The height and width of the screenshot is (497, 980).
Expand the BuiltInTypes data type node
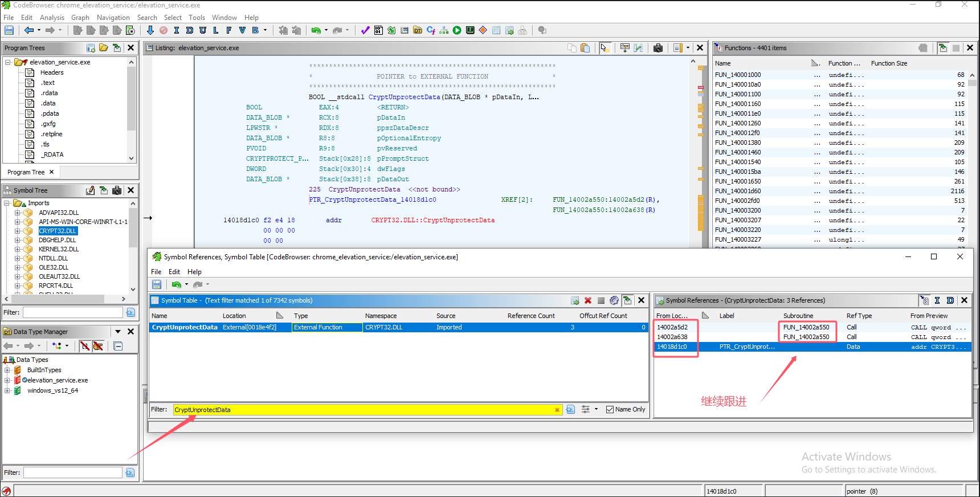(7, 370)
